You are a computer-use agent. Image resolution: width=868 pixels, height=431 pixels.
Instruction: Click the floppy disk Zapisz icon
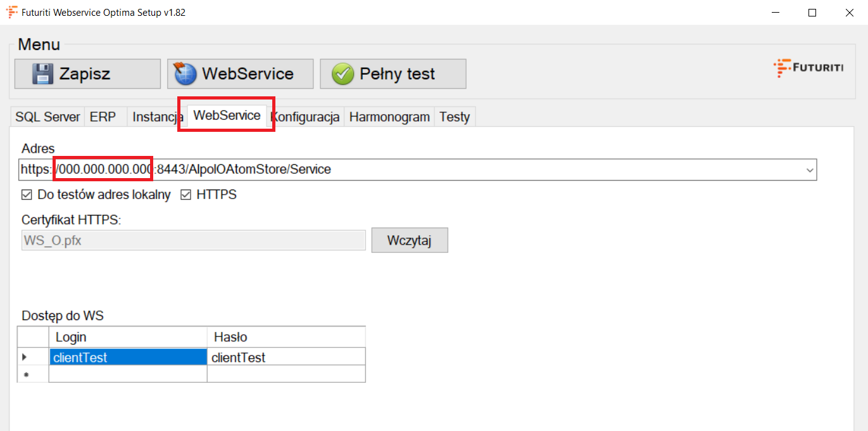tap(42, 74)
